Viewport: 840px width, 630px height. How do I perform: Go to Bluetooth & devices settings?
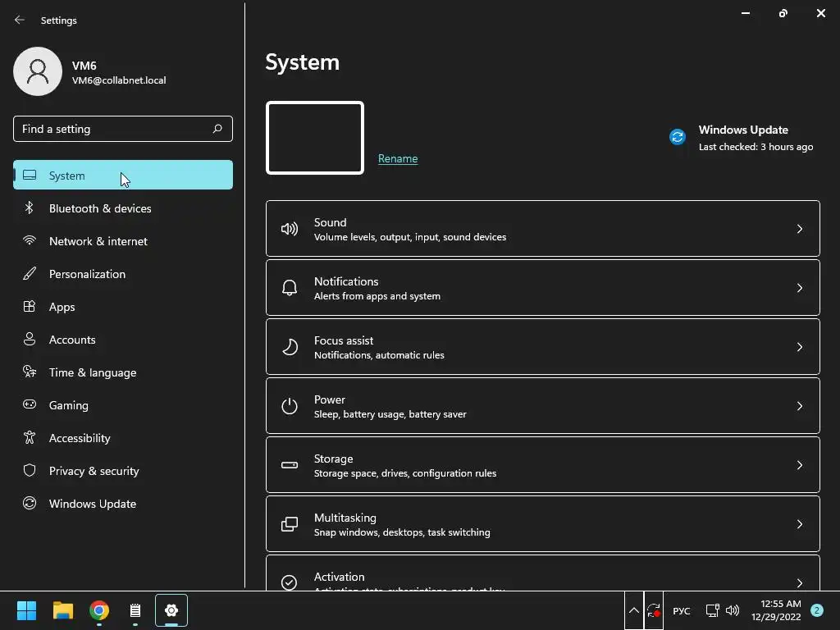tap(123, 208)
